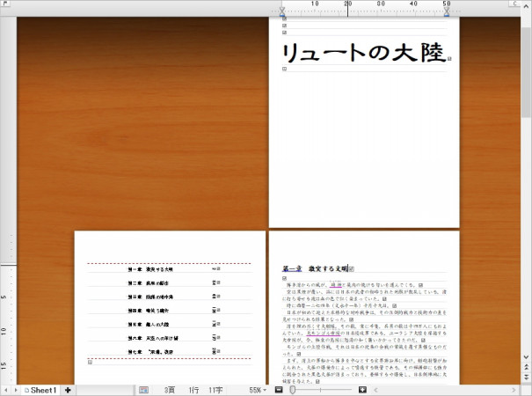The height and width of the screenshot is (396, 532).
Task: Add a new sheet with the plus button
Action: (x=68, y=390)
